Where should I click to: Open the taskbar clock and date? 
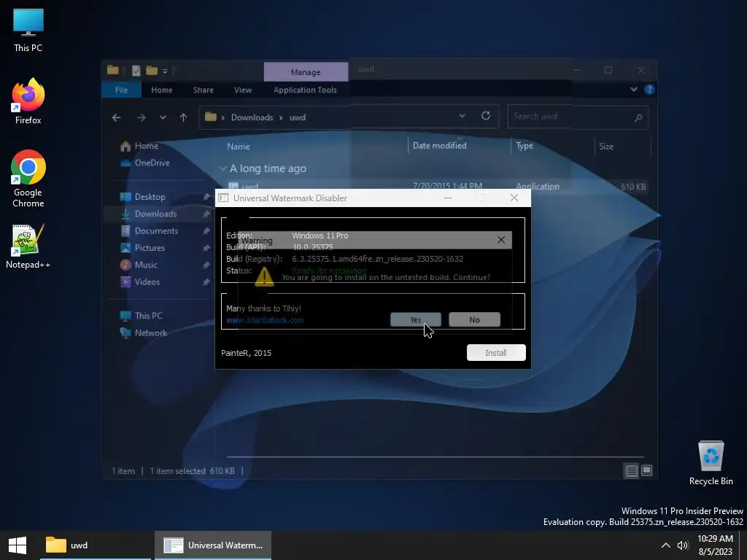pyautogui.click(x=715, y=545)
